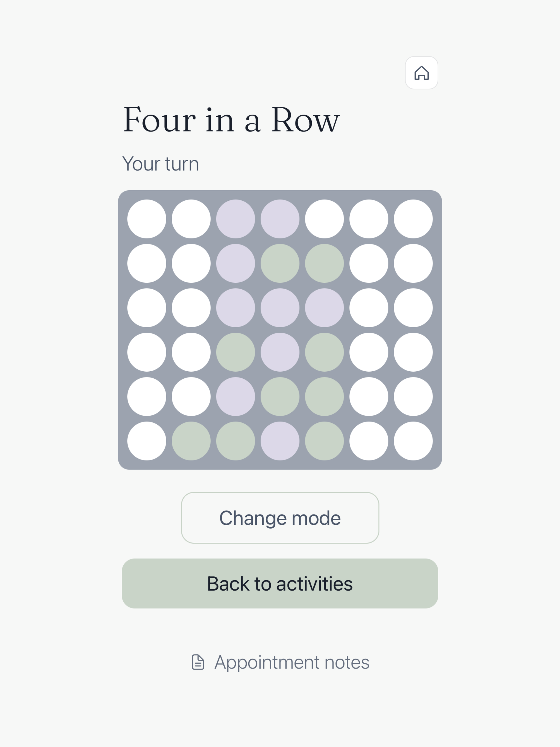560x747 pixels.
Task: Click green piece in second row, fifth column
Action: coord(324,263)
